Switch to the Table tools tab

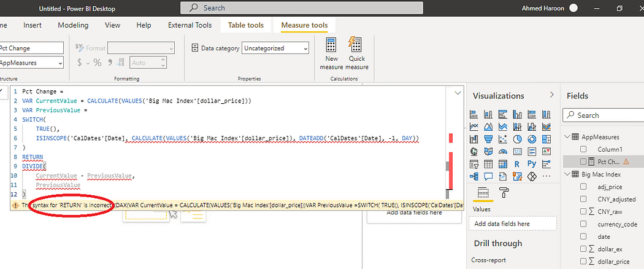click(246, 25)
